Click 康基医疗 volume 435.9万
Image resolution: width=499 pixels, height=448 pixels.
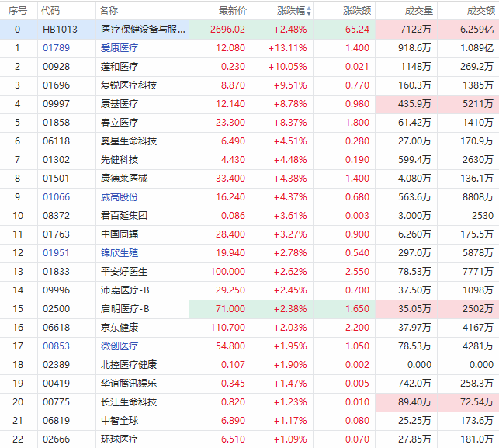tap(414, 104)
